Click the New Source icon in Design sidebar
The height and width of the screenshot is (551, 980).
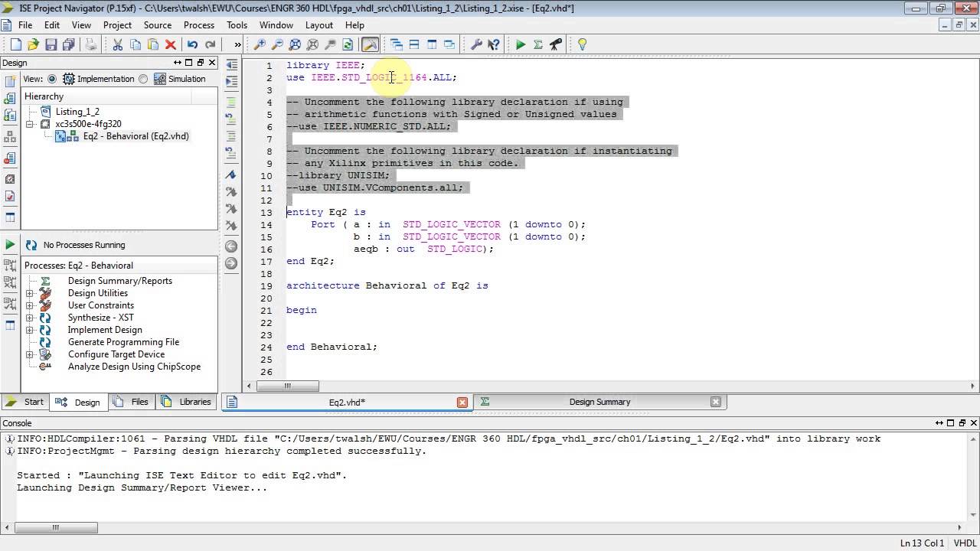point(10,81)
